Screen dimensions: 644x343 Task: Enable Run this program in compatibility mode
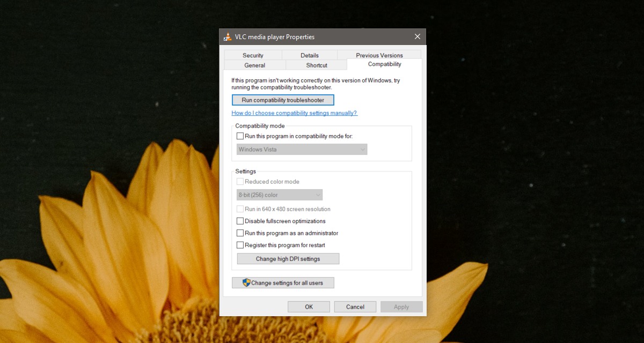(x=240, y=136)
